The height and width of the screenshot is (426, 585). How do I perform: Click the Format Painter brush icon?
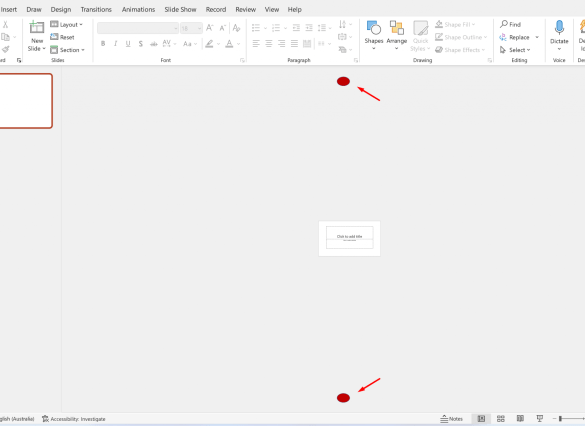pos(5,49)
